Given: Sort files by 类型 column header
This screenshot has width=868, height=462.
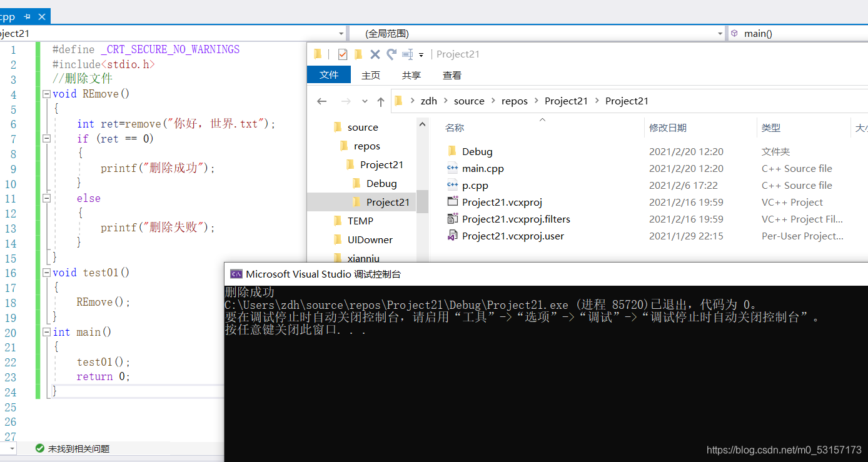Looking at the screenshot, I should (771, 128).
